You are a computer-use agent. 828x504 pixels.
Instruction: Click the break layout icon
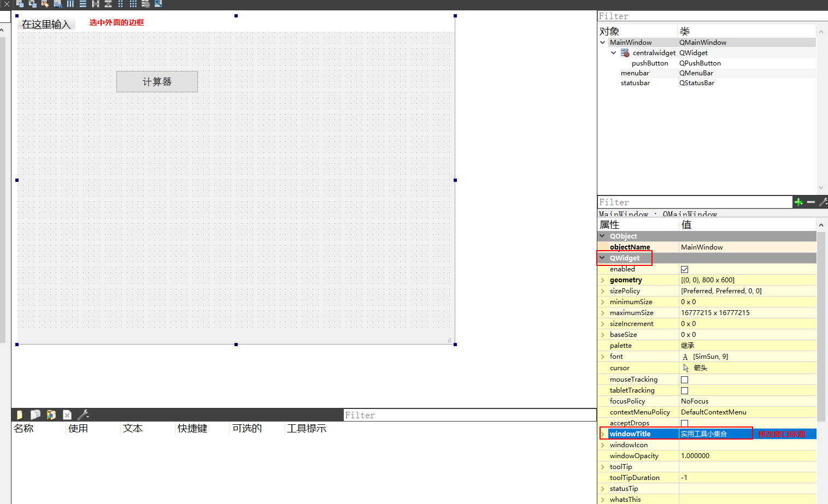146,3
